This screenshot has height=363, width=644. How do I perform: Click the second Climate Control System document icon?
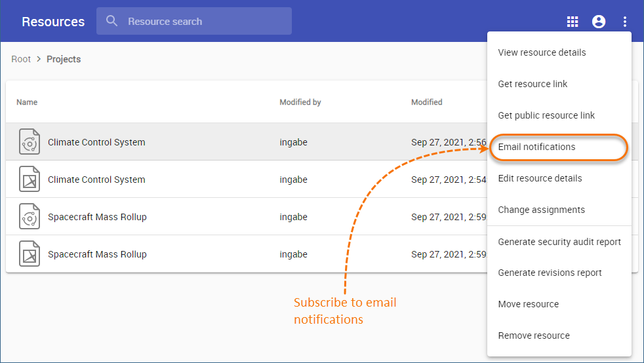[30, 180]
